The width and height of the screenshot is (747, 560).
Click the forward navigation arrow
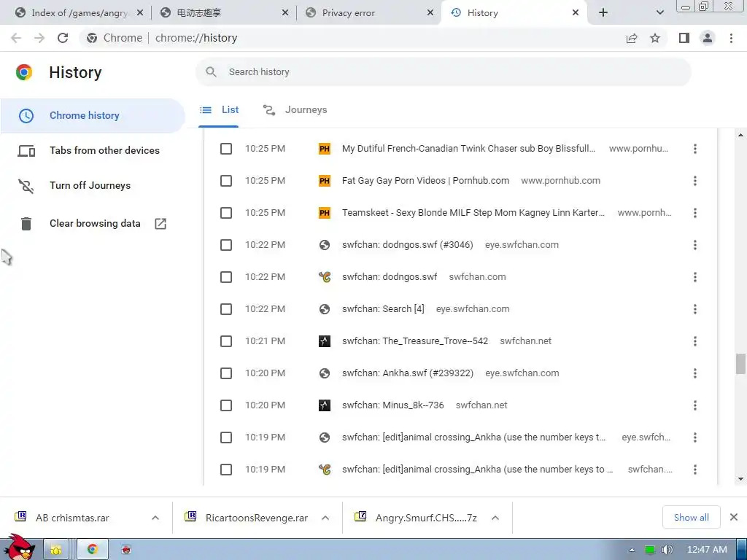click(39, 38)
